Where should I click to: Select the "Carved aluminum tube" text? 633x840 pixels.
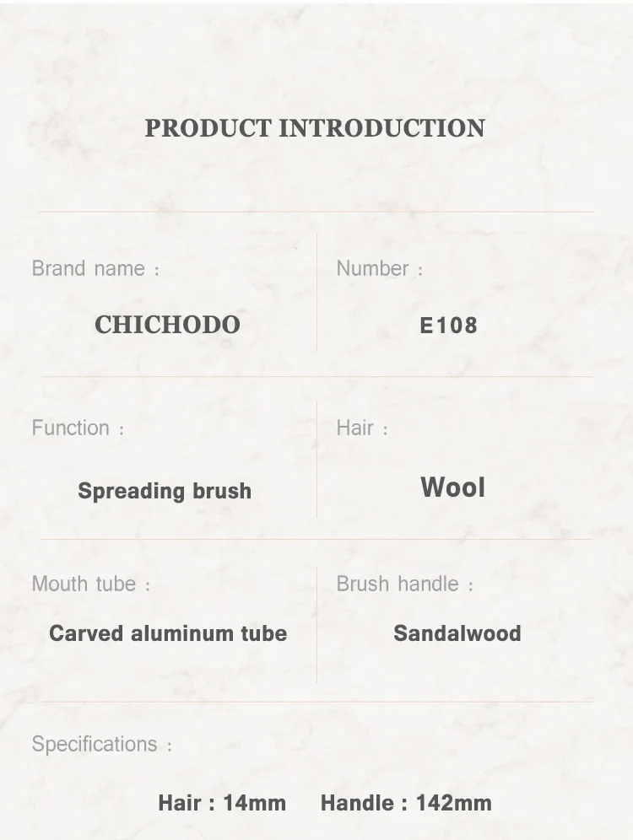168,633
